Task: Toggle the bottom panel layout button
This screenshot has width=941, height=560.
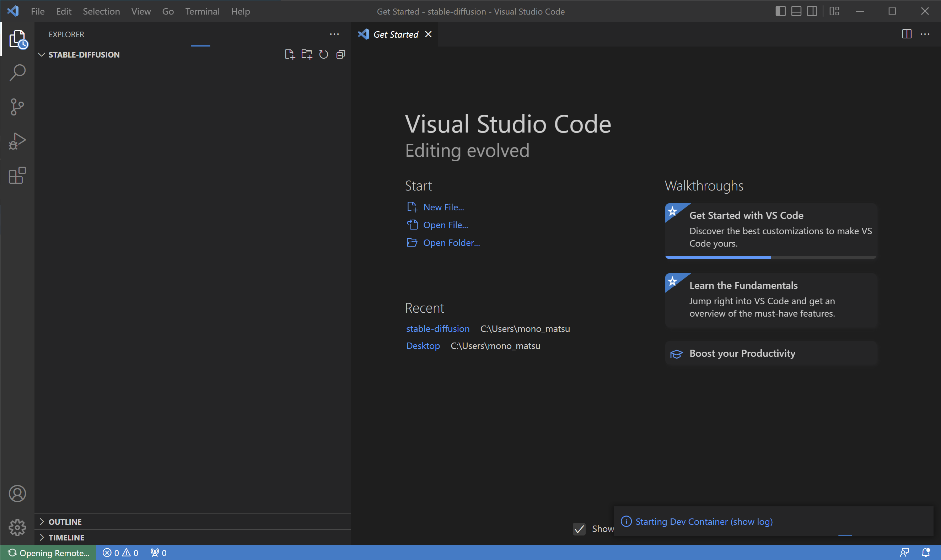Action: pyautogui.click(x=796, y=11)
